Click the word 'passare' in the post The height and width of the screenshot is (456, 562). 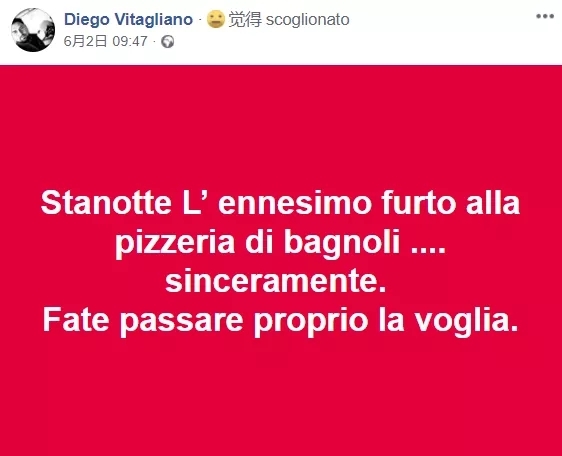[x=182, y=322]
